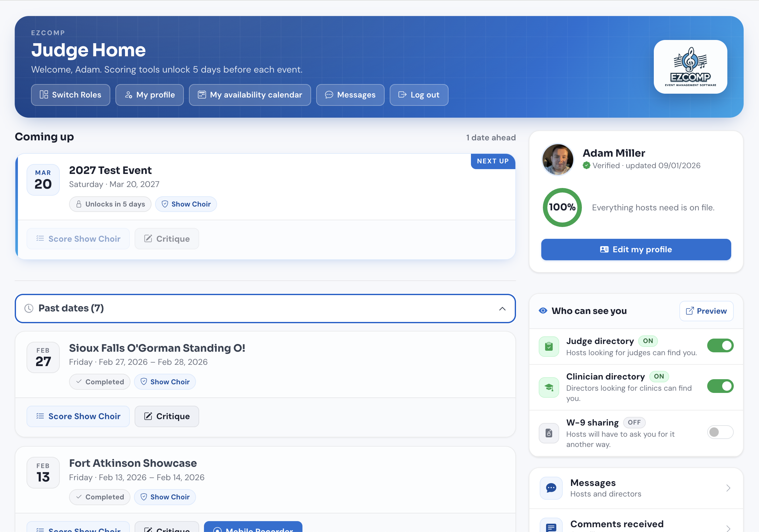Click the W-9 sharing lock document icon
Viewport: 759px width, 532px height.
(549, 433)
